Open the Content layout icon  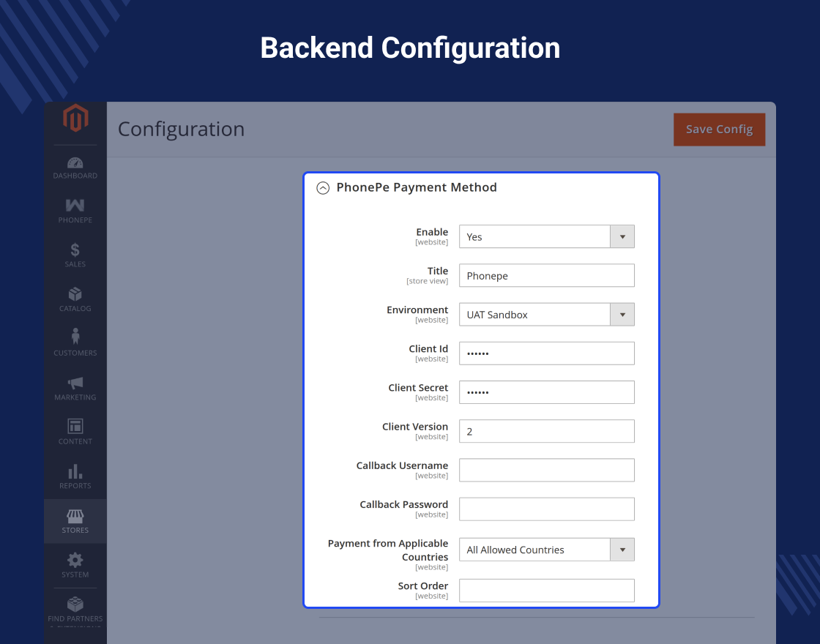click(x=75, y=427)
